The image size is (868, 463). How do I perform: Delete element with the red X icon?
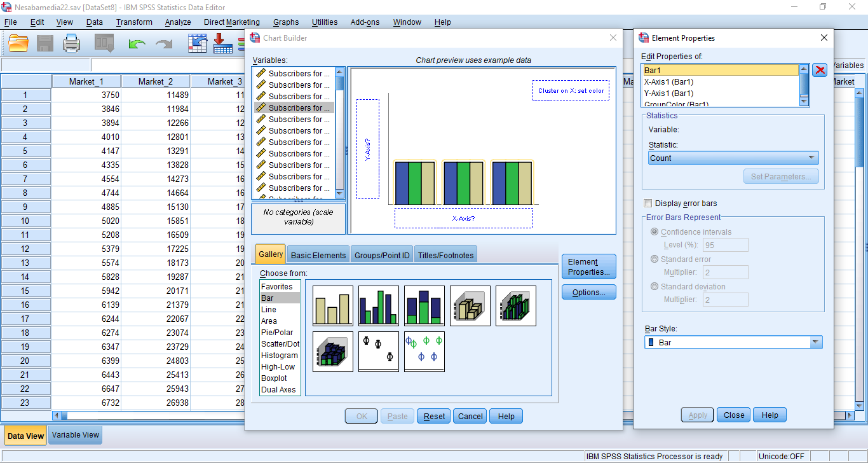(820, 71)
